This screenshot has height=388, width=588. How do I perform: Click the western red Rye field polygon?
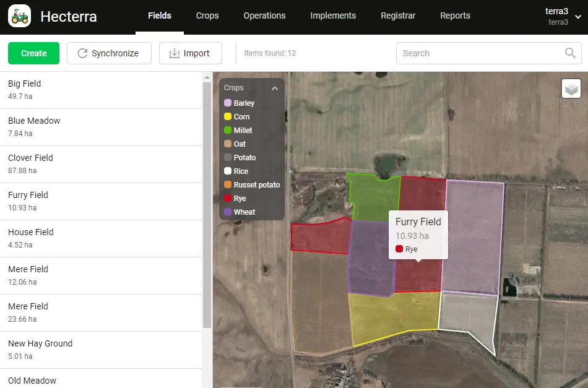pos(321,235)
